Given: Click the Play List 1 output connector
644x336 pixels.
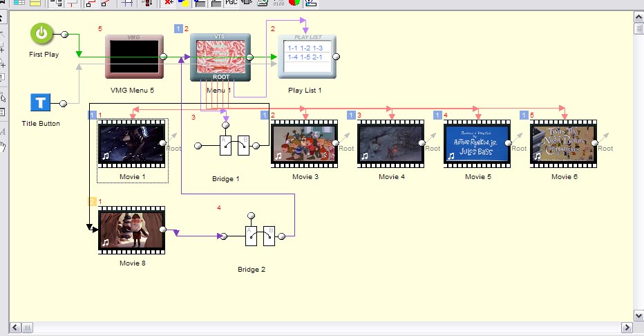Looking at the screenshot, I should pyautogui.click(x=336, y=57).
